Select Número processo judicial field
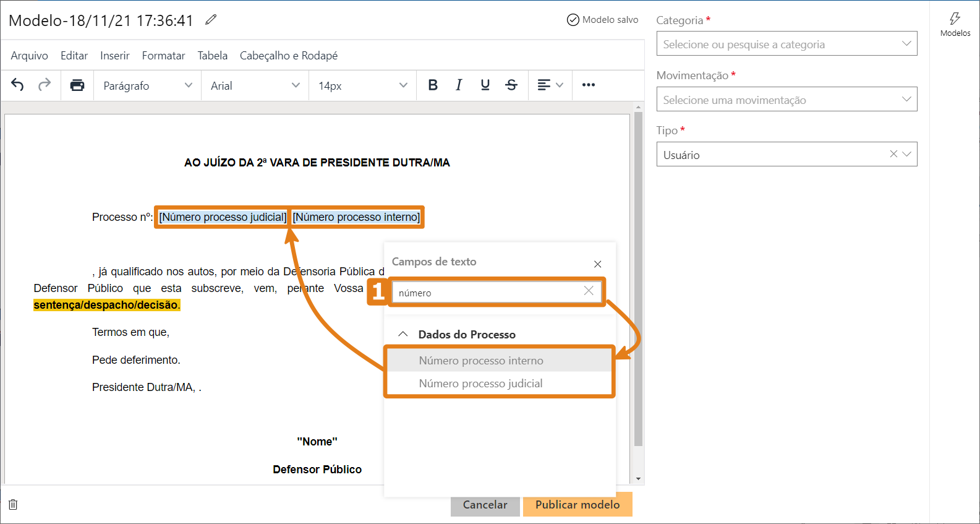Viewport: 980px width, 524px height. (x=500, y=384)
